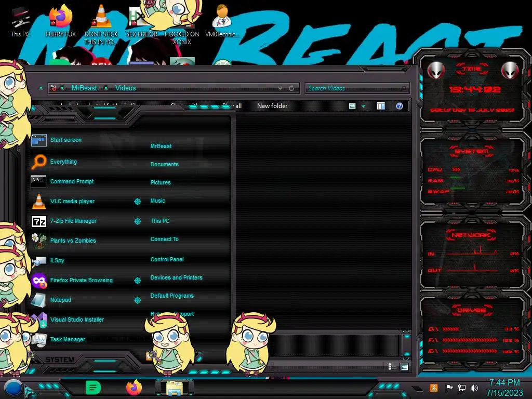The image size is (532, 399).
Task: Click Videos breadcrumb in address bar
Action: [125, 88]
